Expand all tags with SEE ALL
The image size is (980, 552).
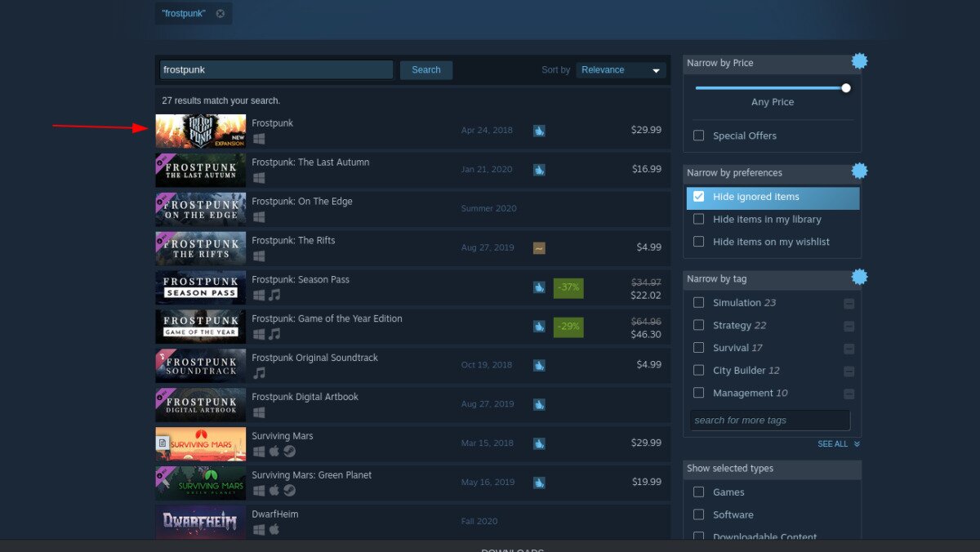coord(839,444)
